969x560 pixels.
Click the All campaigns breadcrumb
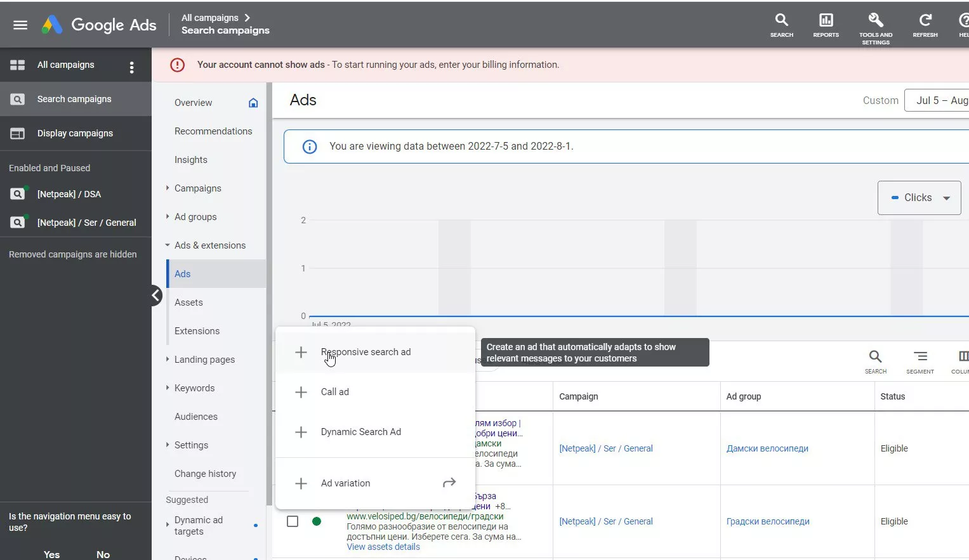pyautogui.click(x=210, y=18)
